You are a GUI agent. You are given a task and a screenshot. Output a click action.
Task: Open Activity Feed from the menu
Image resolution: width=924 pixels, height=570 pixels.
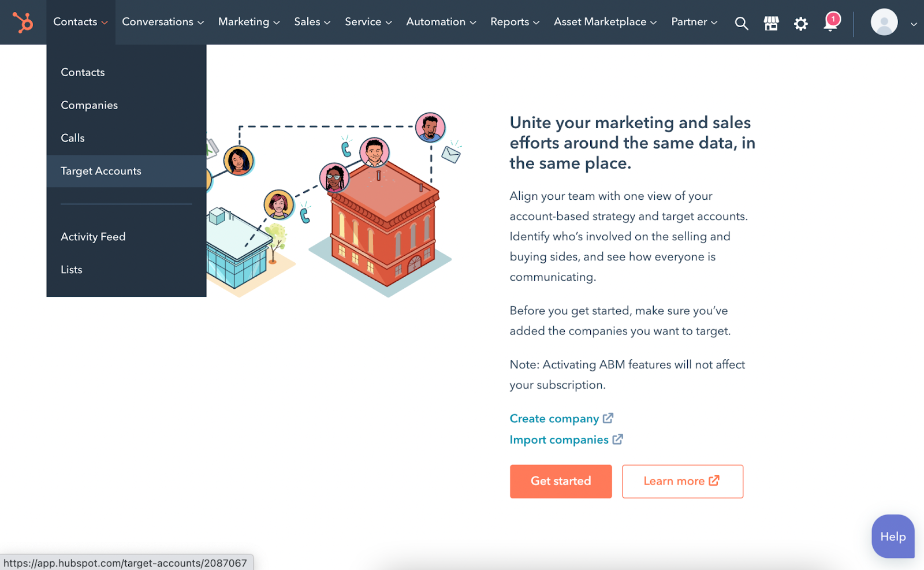pyautogui.click(x=126, y=237)
